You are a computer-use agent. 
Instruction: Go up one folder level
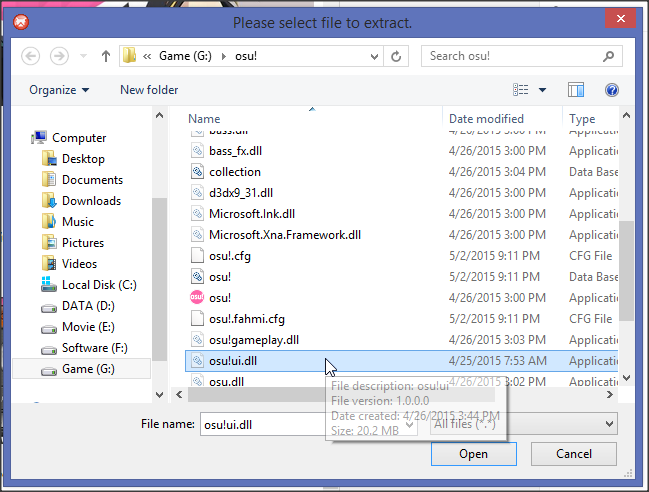106,56
